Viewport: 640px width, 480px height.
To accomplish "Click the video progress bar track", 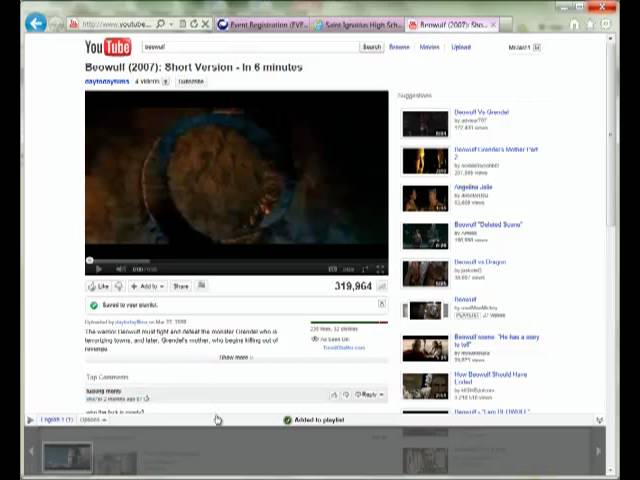I will (237, 260).
